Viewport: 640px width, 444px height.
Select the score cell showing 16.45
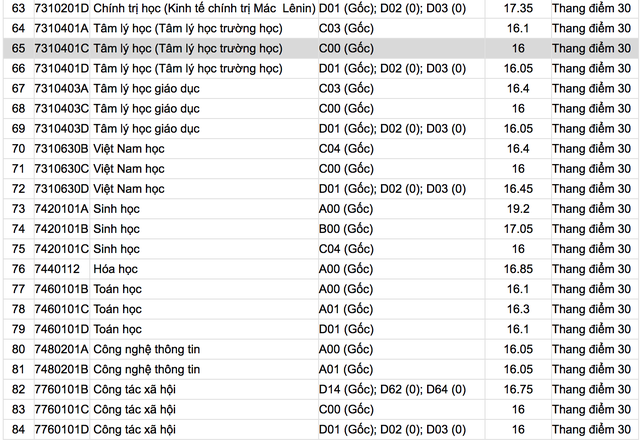pos(517,188)
